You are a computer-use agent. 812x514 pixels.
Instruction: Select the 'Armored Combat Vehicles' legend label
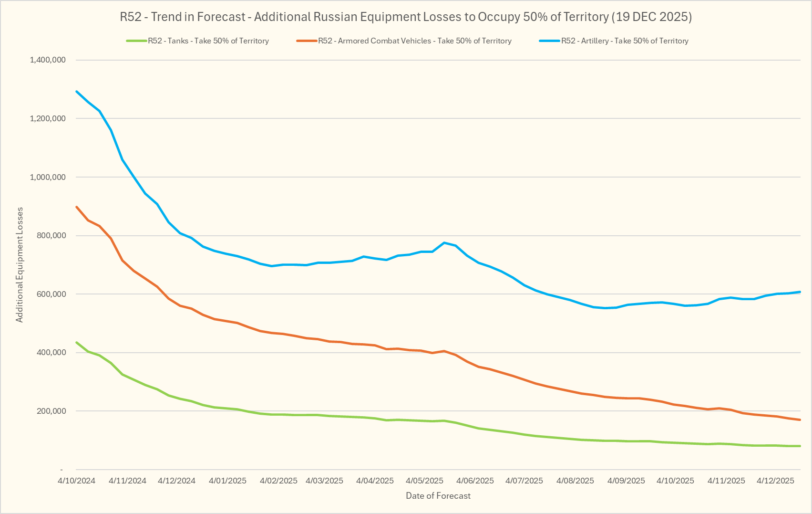tap(415, 41)
